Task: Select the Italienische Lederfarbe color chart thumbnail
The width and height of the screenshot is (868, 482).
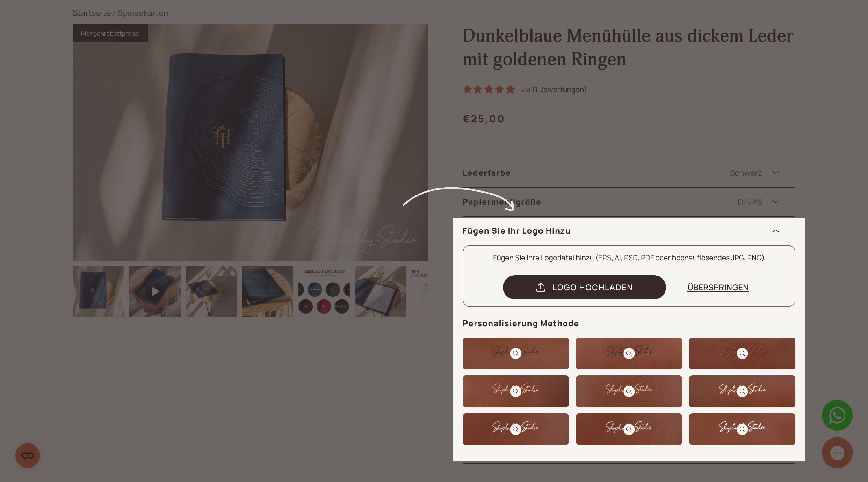Action: (x=324, y=292)
